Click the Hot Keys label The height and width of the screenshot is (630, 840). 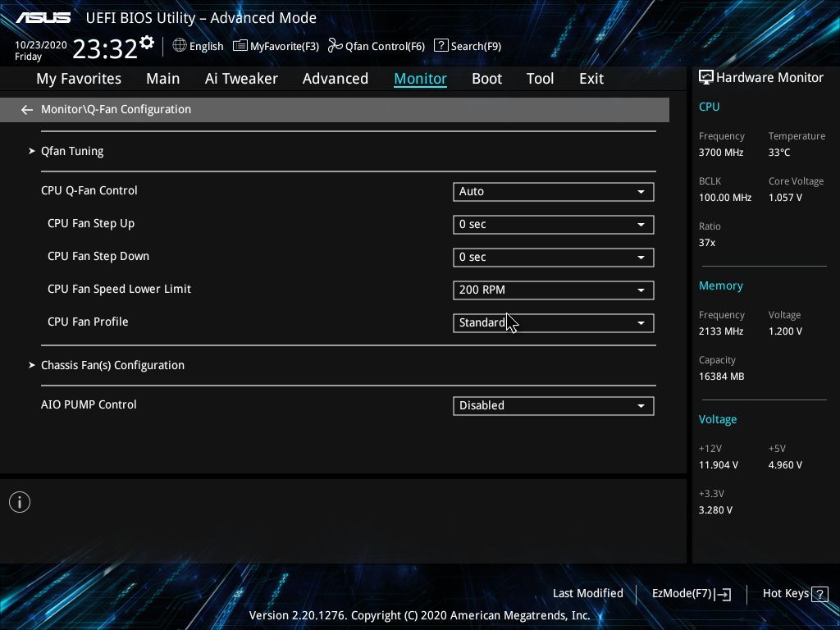[x=785, y=594]
